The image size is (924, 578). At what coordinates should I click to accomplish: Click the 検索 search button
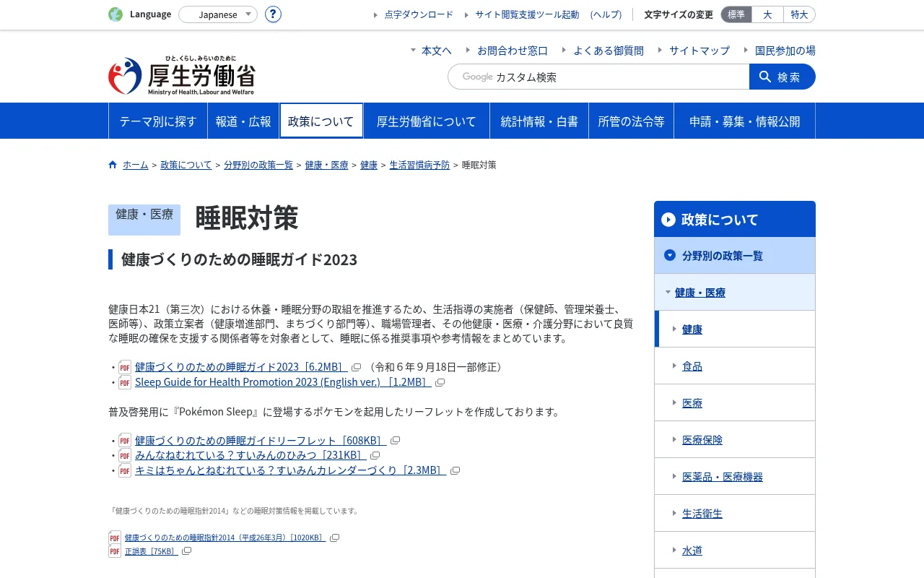pyautogui.click(x=783, y=77)
